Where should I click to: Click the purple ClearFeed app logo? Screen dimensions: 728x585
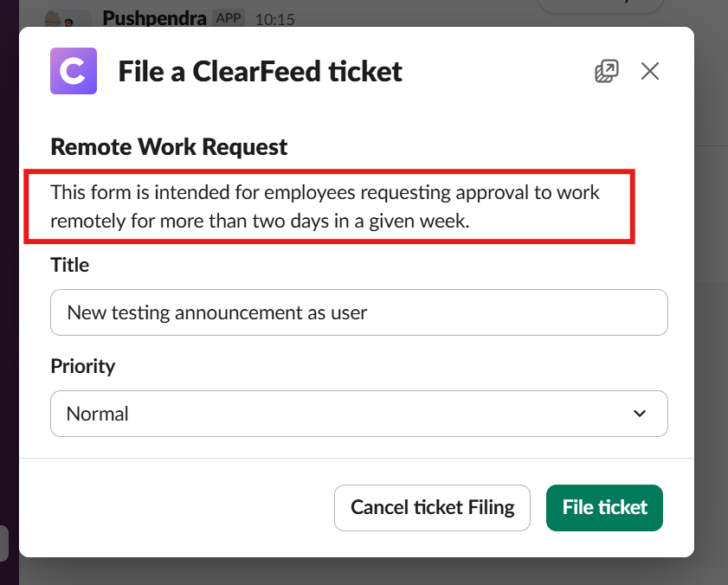(73, 70)
